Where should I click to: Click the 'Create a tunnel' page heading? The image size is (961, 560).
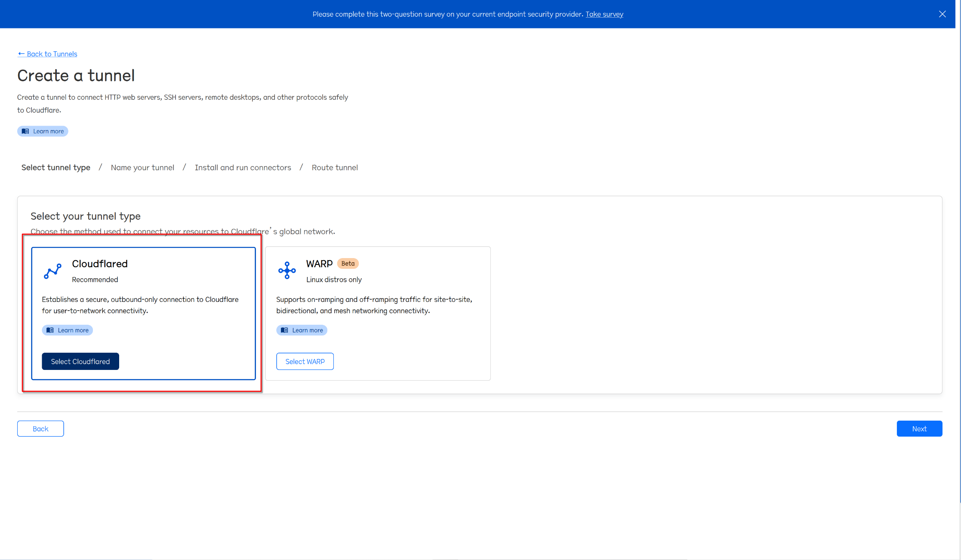pyautogui.click(x=76, y=76)
